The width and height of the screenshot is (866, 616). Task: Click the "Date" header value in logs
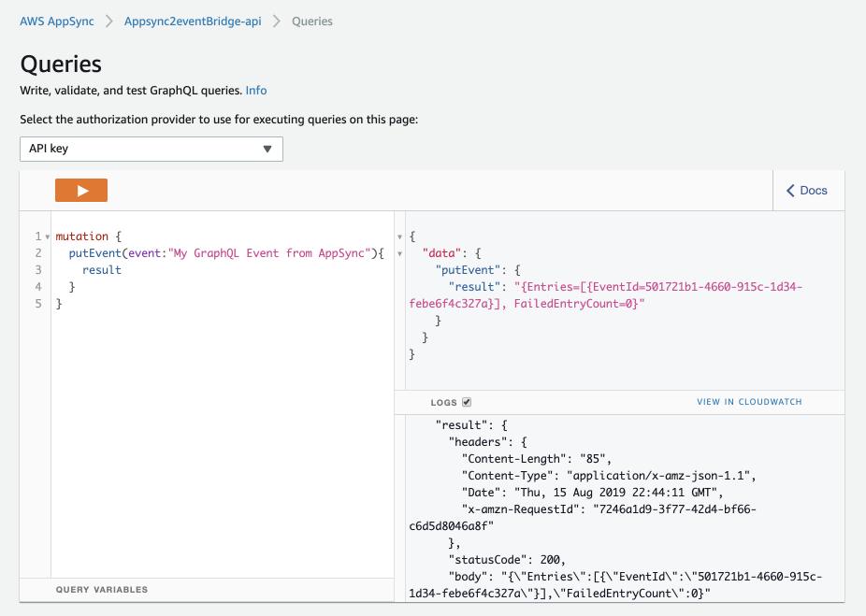click(x=615, y=493)
